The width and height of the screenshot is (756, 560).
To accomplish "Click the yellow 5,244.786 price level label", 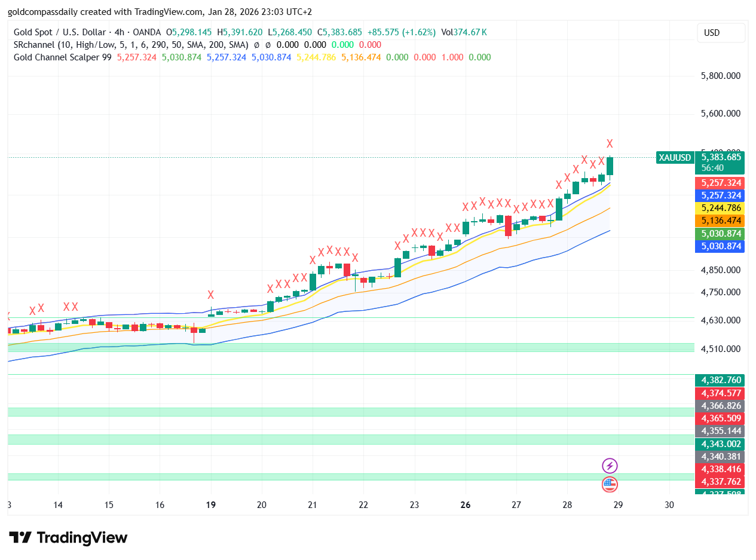I will [720, 208].
